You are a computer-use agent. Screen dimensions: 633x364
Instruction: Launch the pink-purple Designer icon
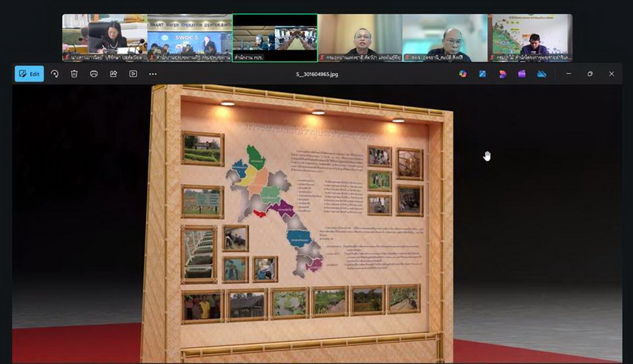pos(502,74)
